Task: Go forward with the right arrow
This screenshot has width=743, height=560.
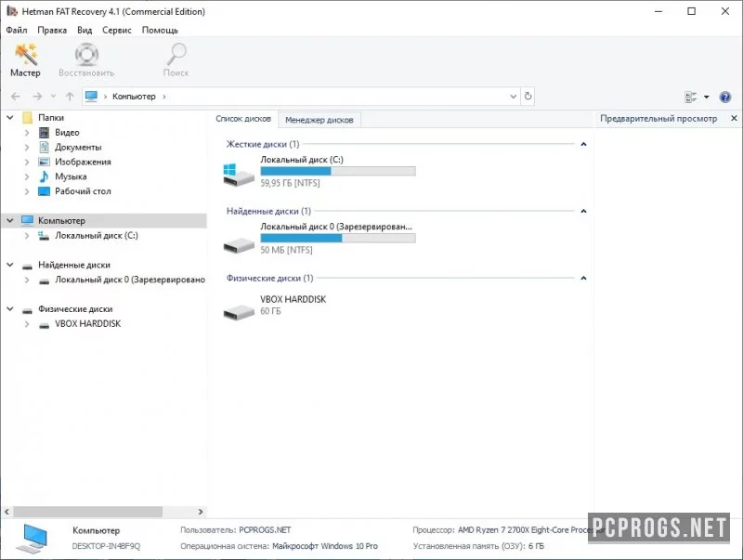Action: pos(37,97)
